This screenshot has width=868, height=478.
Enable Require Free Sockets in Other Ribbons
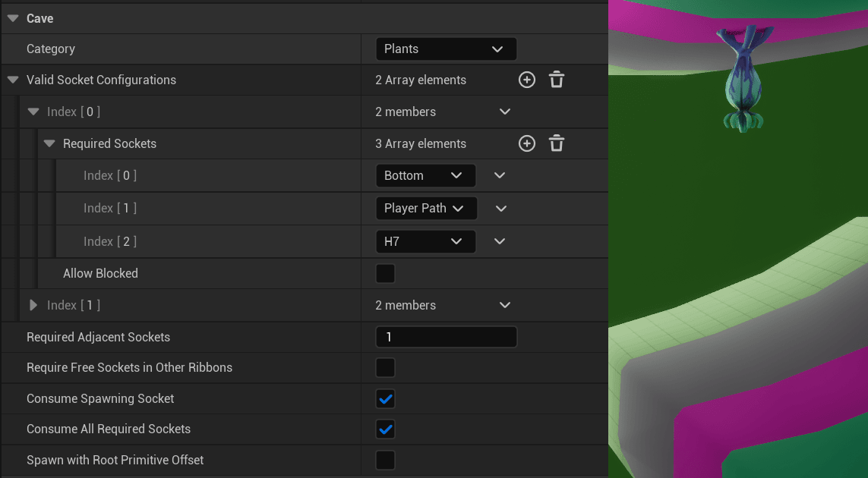(x=385, y=367)
